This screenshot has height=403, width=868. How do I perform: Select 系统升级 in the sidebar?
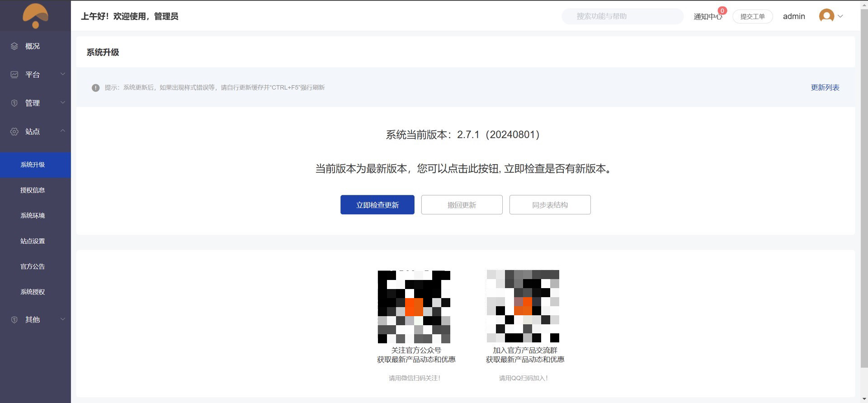[x=35, y=165]
